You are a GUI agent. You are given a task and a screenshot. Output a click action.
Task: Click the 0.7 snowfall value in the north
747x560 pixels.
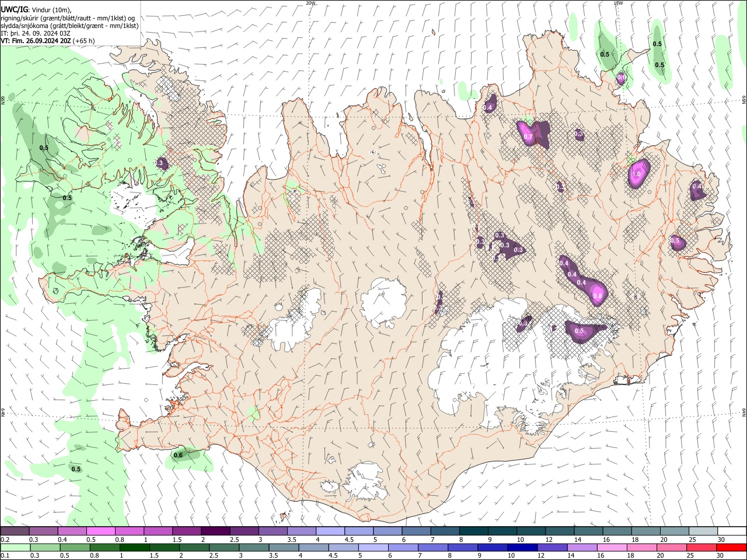coord(528,136)
